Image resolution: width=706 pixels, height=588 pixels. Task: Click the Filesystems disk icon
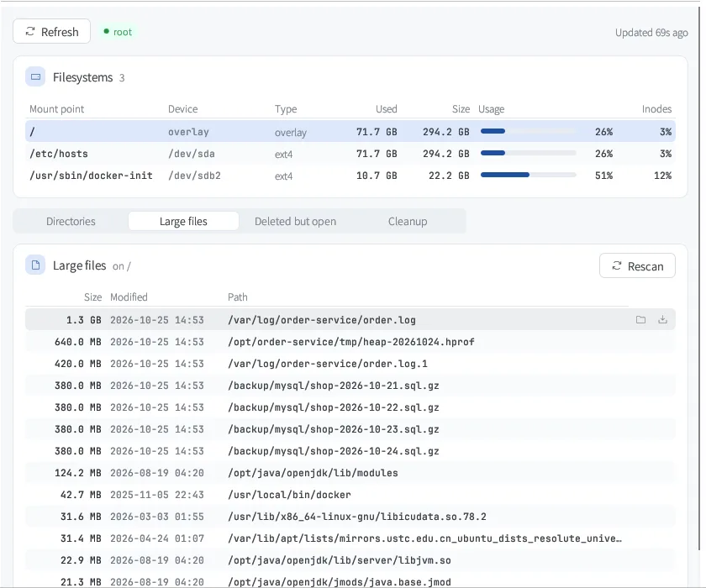[35, 77]
